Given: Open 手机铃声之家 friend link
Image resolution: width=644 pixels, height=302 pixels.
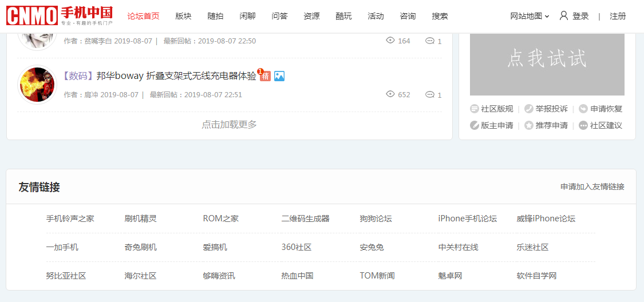Looking at the screenshot, I should 70,218.
